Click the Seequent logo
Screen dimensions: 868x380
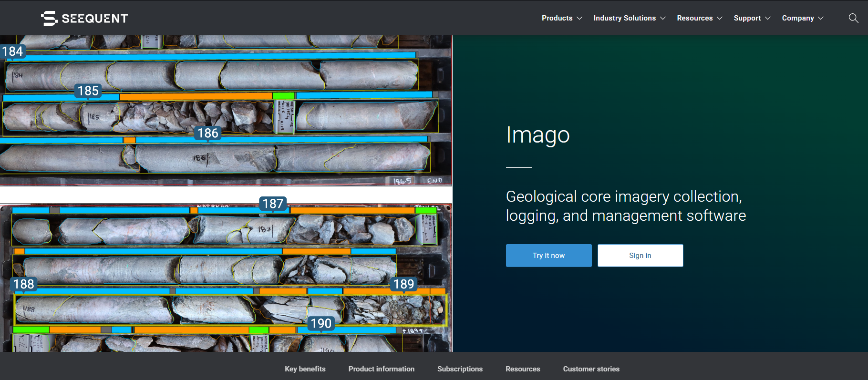[x=84, y=18]
